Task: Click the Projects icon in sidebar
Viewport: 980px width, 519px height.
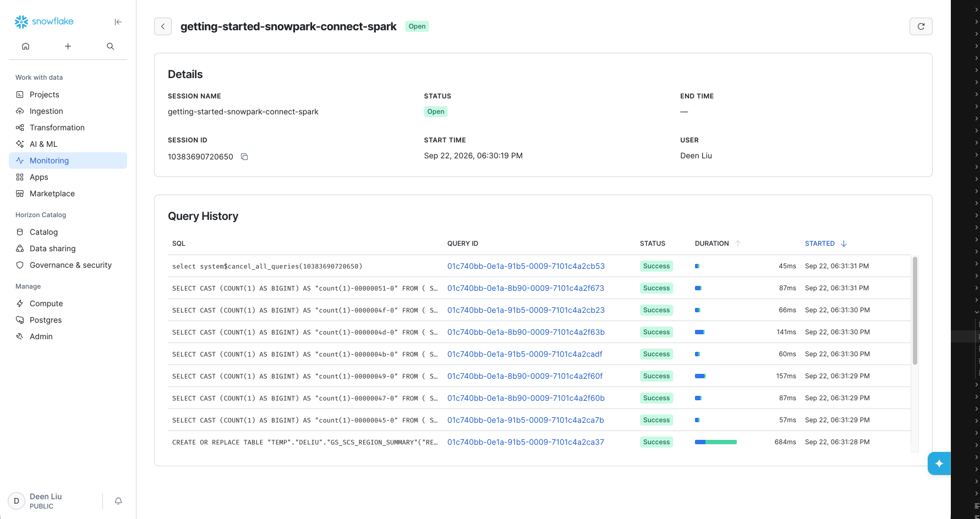Action: click(x=20, y=95)
